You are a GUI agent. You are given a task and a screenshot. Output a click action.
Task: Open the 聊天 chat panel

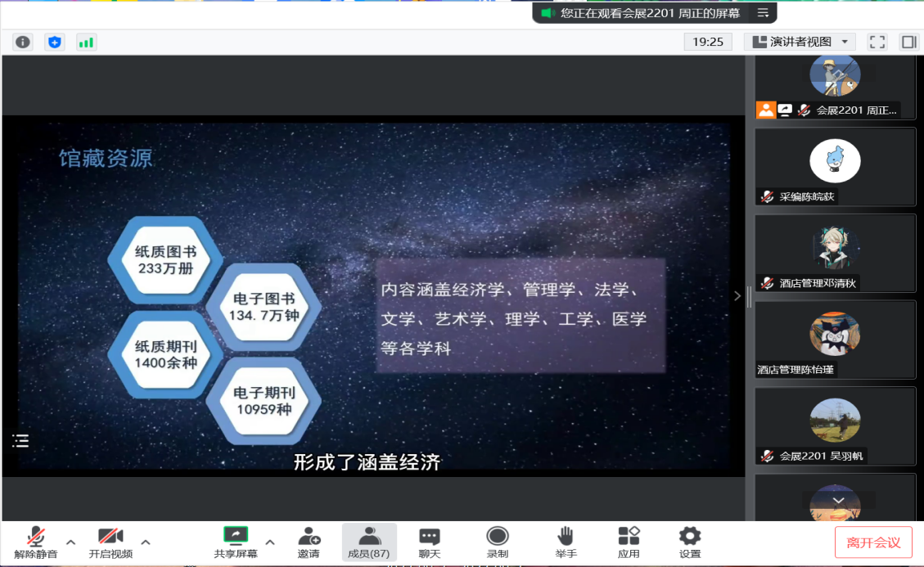[430, 542]
